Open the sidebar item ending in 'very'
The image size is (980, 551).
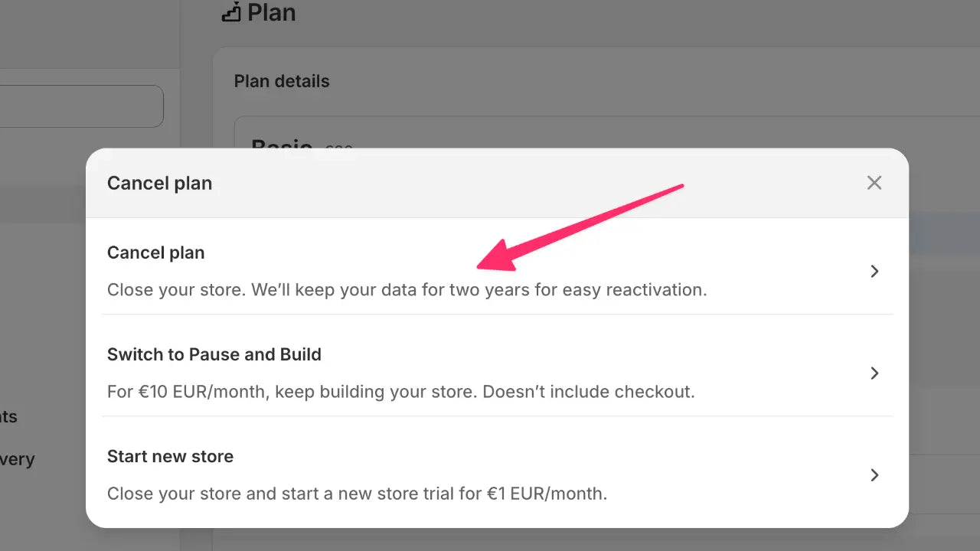[18, 459]
